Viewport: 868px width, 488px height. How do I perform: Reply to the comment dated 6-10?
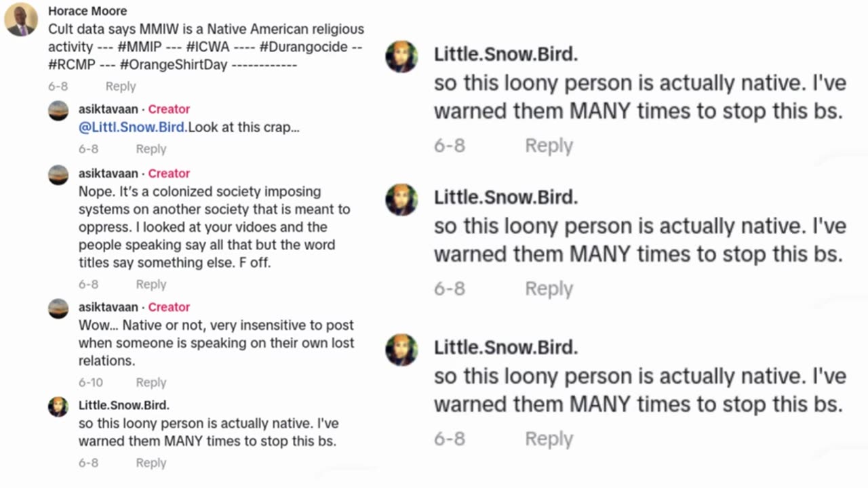(151, 383)
